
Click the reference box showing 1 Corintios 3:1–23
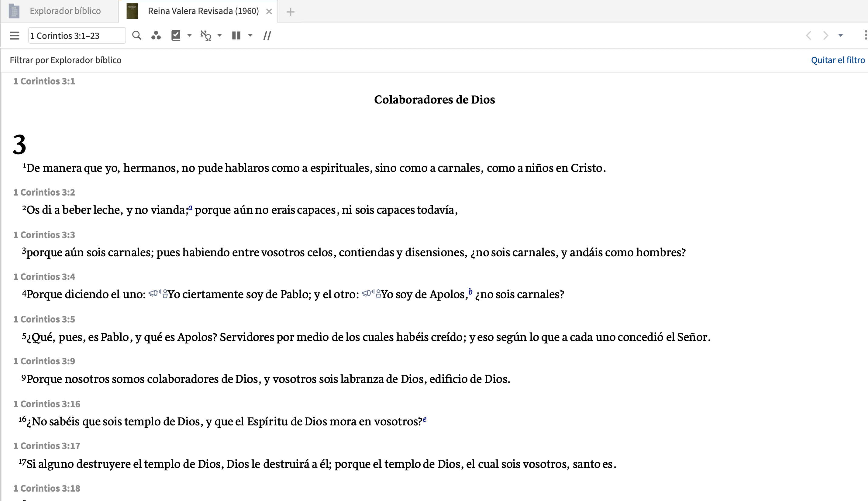click(x=77, y=36)
